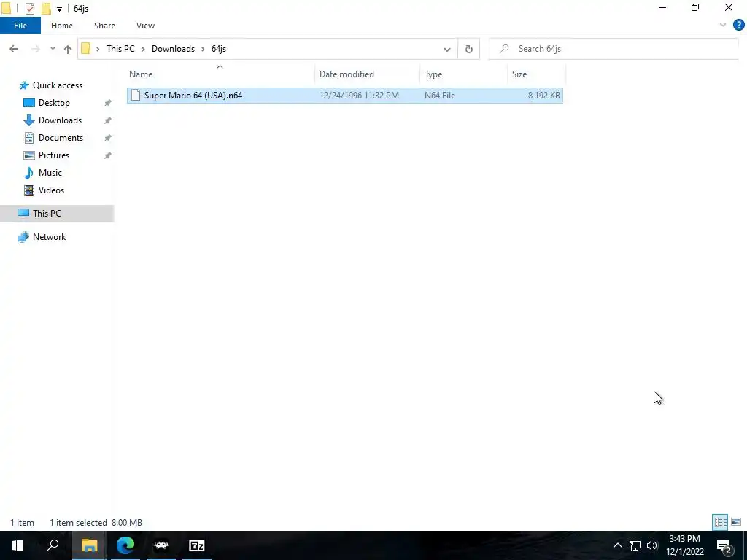Viewport: 747px width, 560px height.
Task: Open volume speaker tray icon
Action: click(x=652, y=545)
